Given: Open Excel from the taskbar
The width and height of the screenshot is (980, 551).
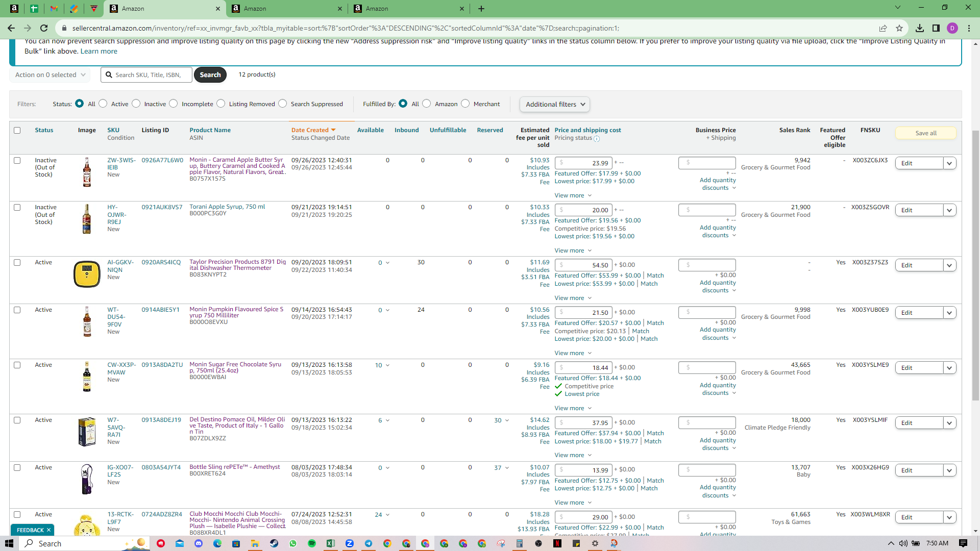Looking at the screenshot, I should tap(331, 543).
